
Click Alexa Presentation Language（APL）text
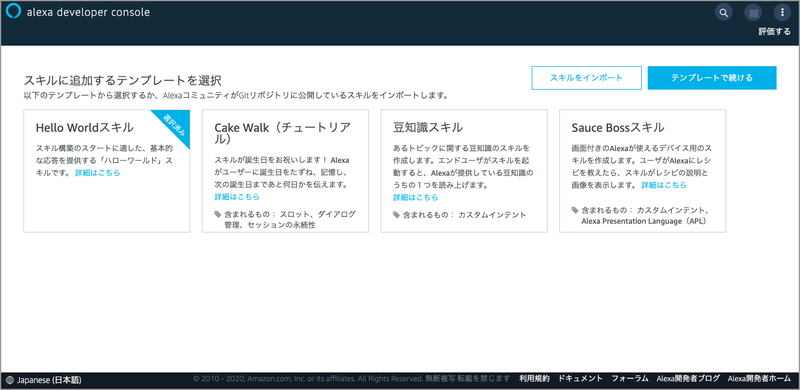pyautogui.click(x=646, y=222)
